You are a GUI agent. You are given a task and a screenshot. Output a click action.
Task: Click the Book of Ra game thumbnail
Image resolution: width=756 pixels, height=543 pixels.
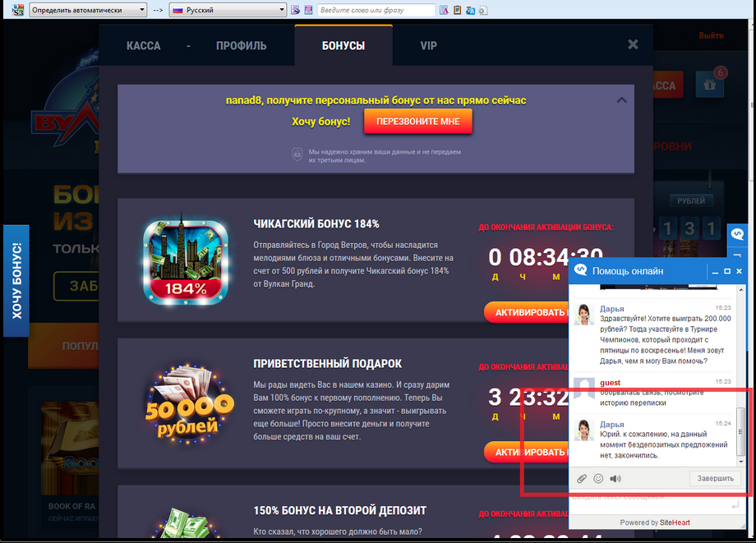(x=70, y=448)
